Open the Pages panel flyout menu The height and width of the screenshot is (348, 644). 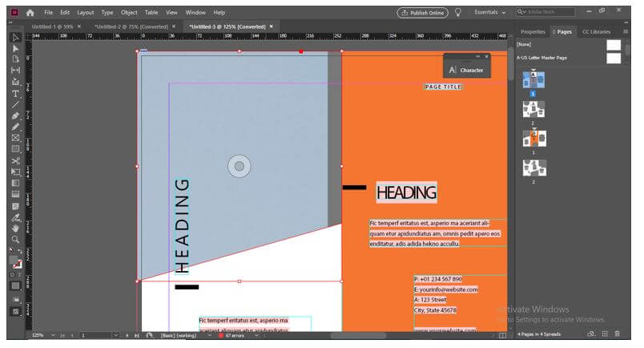point(626,32)
